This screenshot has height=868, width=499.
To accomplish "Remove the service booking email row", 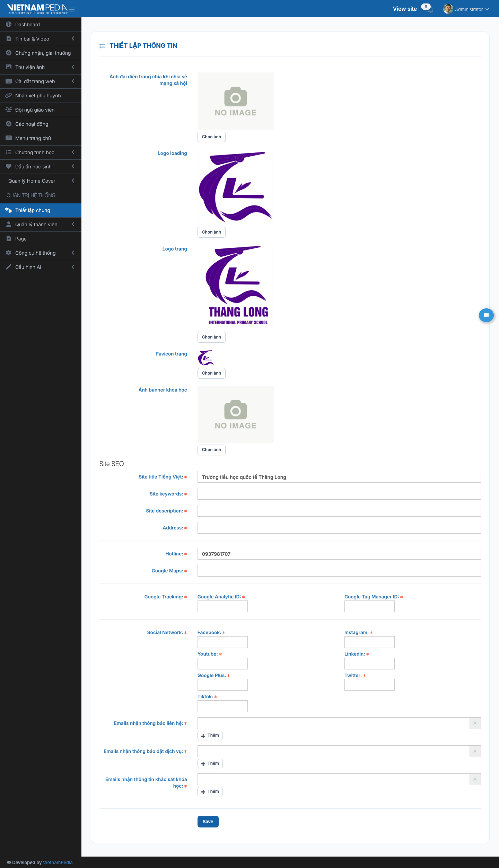I will tap(475, 751).
